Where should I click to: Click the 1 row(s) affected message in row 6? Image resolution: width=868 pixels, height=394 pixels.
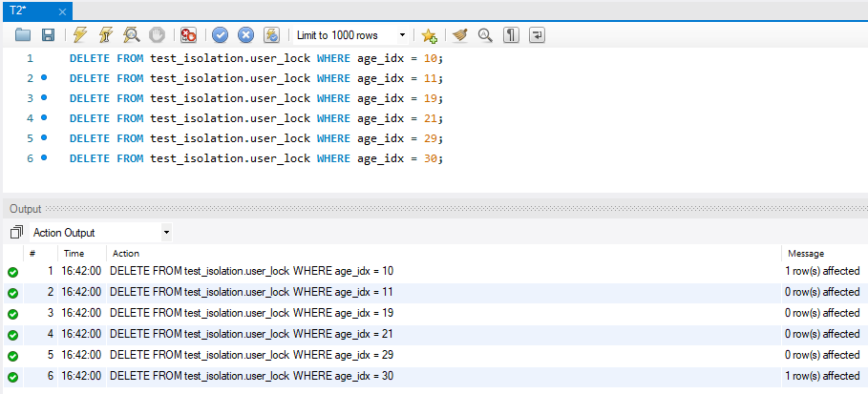[x=822, y=376]
